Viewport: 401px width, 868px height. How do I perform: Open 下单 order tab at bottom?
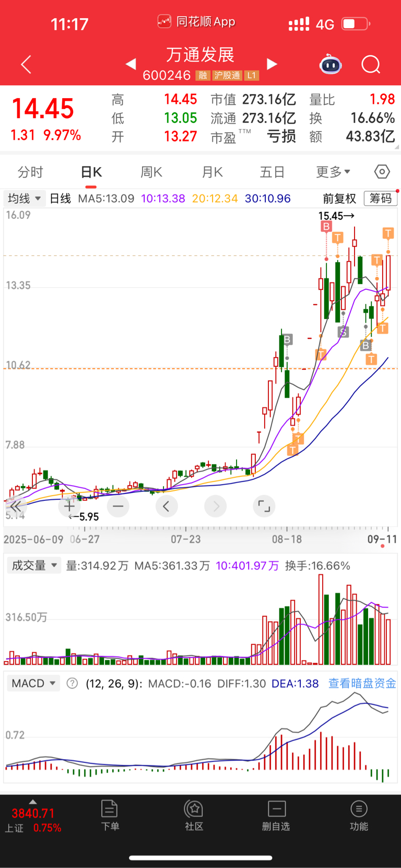[x=110, y=815]
